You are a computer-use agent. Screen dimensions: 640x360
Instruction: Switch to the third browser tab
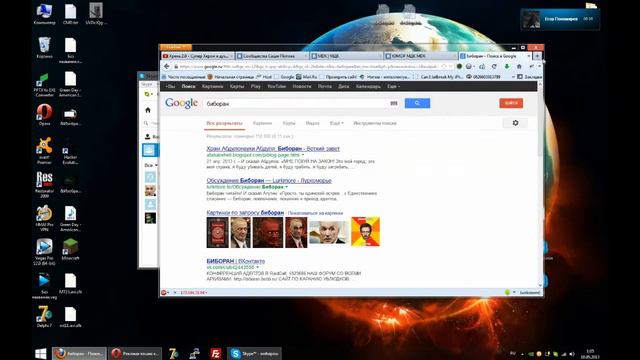346,56
